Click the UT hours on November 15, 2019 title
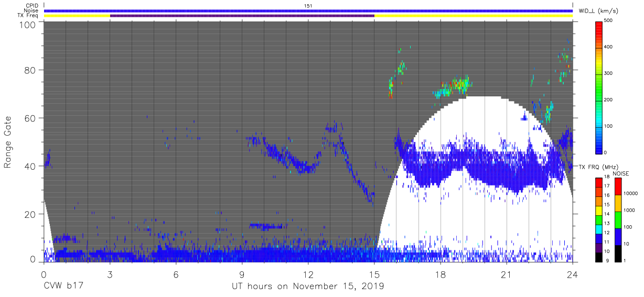644x297 pixels. [308, 287]
